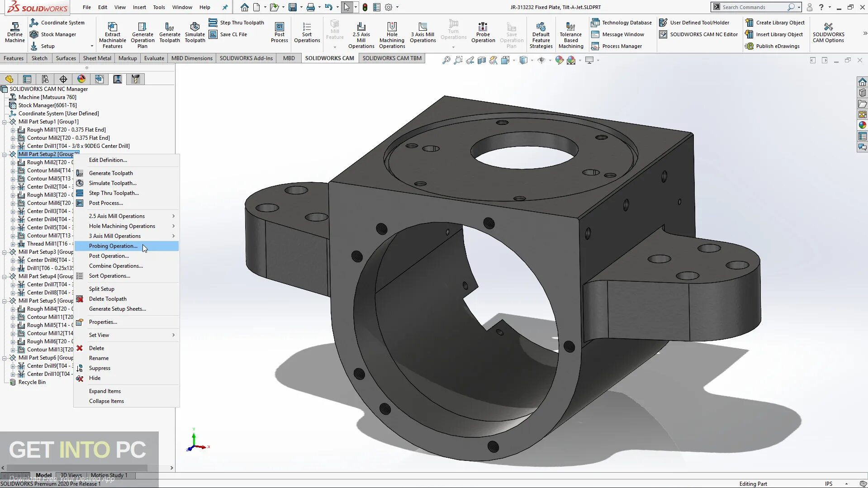Image resolution: width=868 pixels, height=488 pixels.
Task: Select Center Drill1 operation in tree
Action: coord(78,146)
